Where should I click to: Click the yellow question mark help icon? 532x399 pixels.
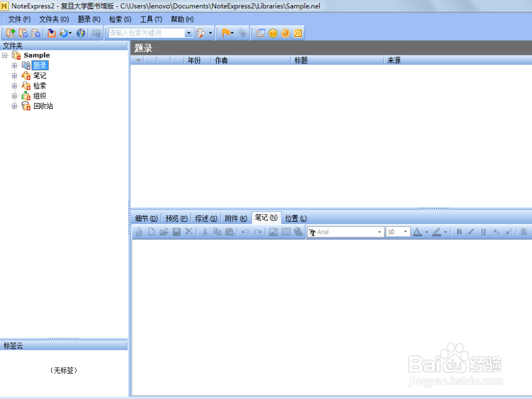pyautogui.click(x=273, y=33)
